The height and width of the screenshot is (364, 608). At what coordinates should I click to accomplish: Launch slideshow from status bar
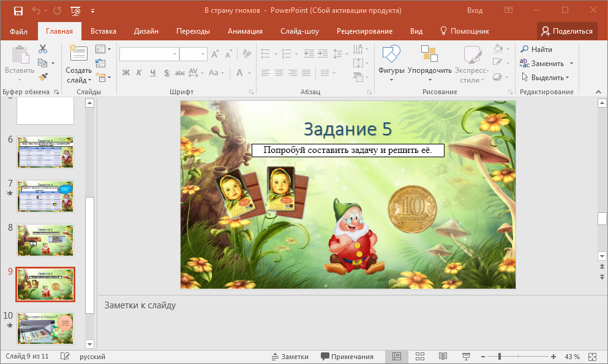coord(466,356)
